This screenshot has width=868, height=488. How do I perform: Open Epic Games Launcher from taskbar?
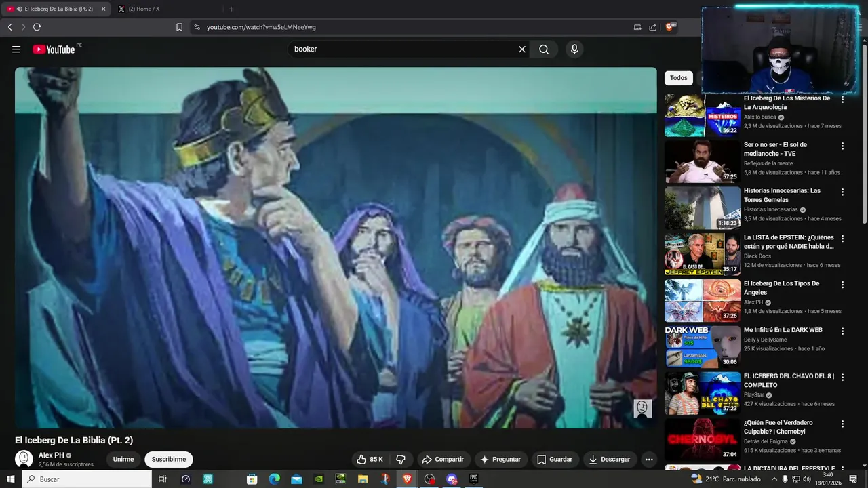click(473, 479)
